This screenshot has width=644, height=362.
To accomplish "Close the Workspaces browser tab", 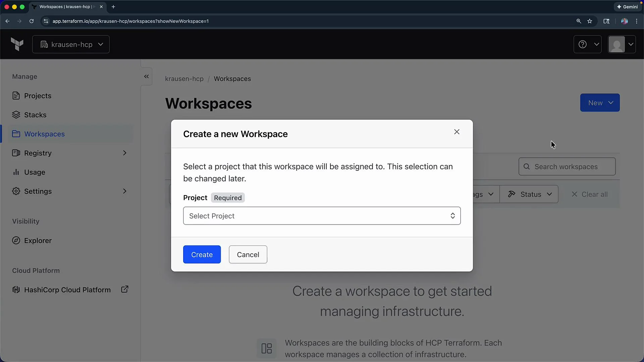I will point(101,7).
